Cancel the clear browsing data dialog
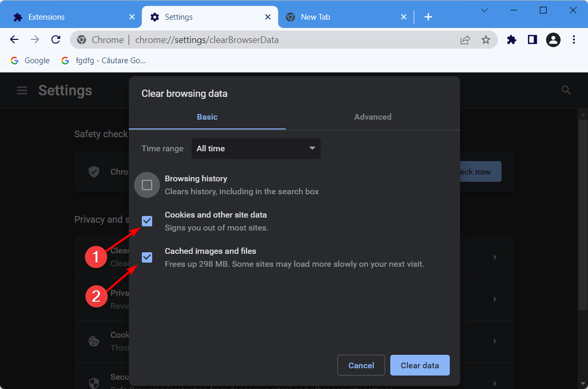588x389 pixels. (x=361, y=365)
